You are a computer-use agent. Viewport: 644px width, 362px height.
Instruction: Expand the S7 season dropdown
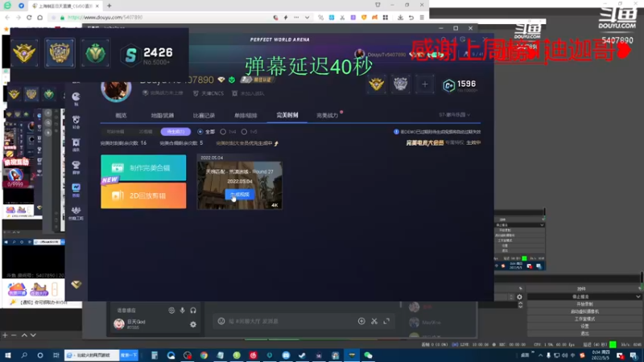coord(454,115)
